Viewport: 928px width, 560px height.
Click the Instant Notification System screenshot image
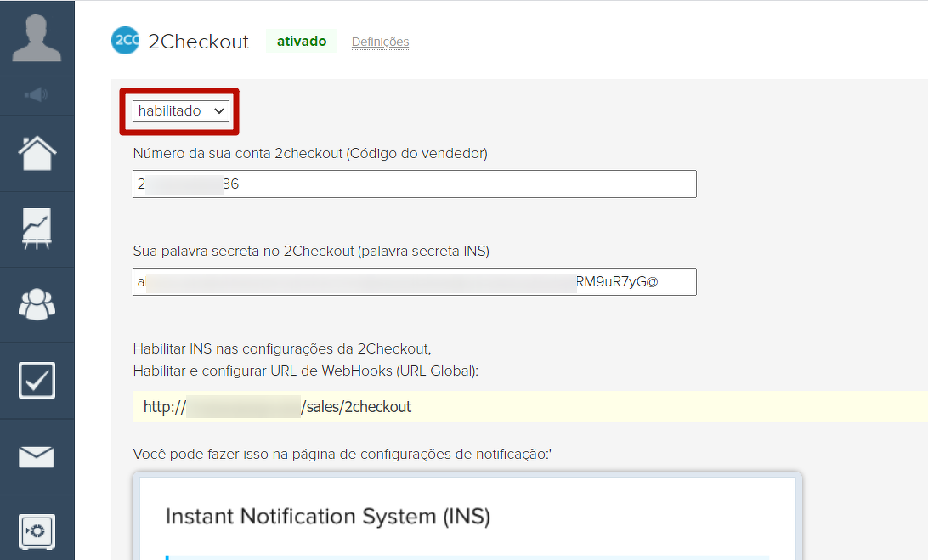[467, 516]
